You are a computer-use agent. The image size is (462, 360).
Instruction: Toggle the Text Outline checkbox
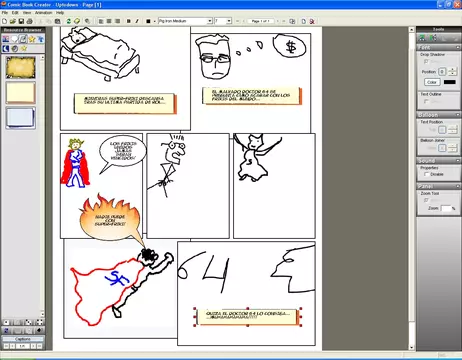tap(426, 101)
